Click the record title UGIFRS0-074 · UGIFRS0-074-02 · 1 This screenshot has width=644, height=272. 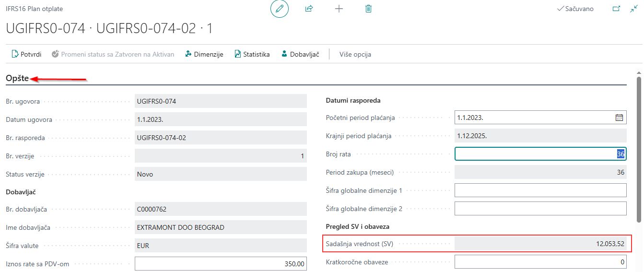[x=109, y=28]
